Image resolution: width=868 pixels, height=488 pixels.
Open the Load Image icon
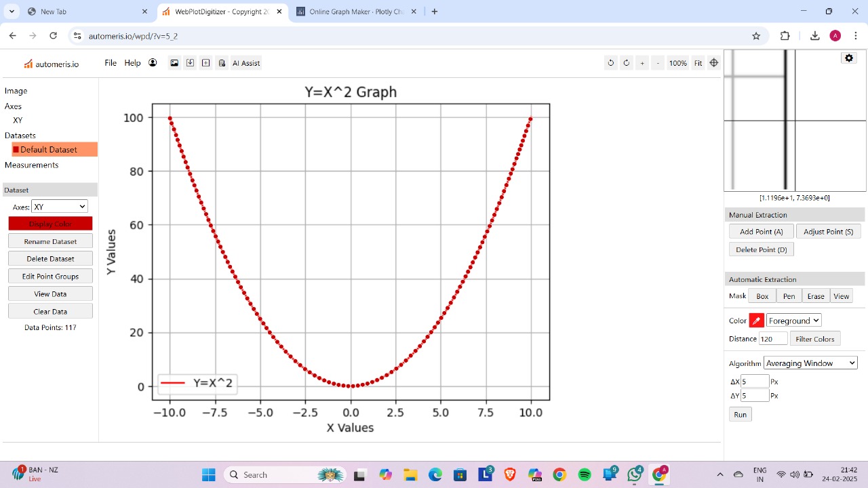[175, 63]
